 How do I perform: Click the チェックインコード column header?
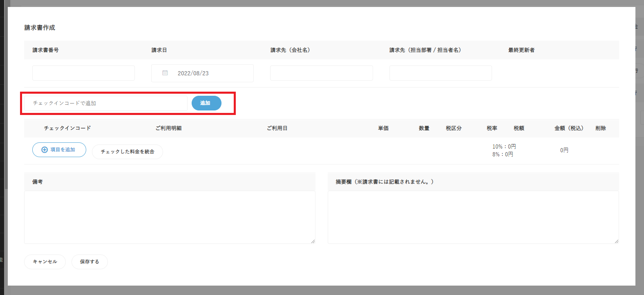click(x=67, y=128)
